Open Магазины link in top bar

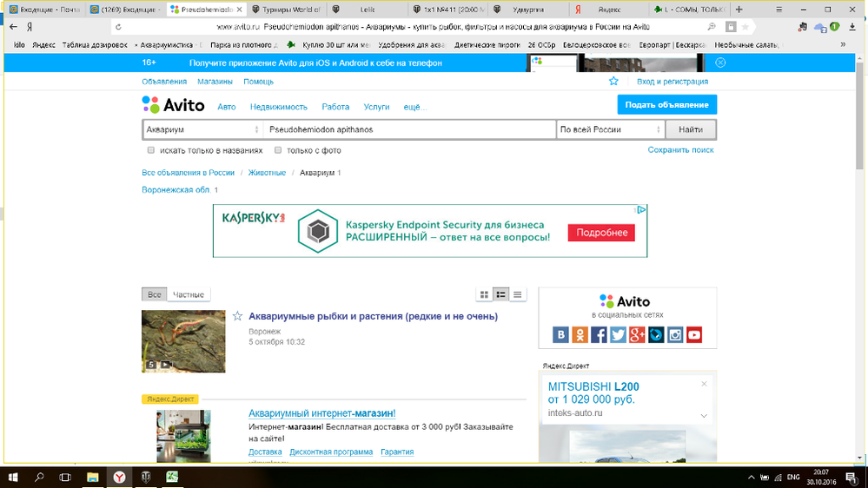point(215,82)
